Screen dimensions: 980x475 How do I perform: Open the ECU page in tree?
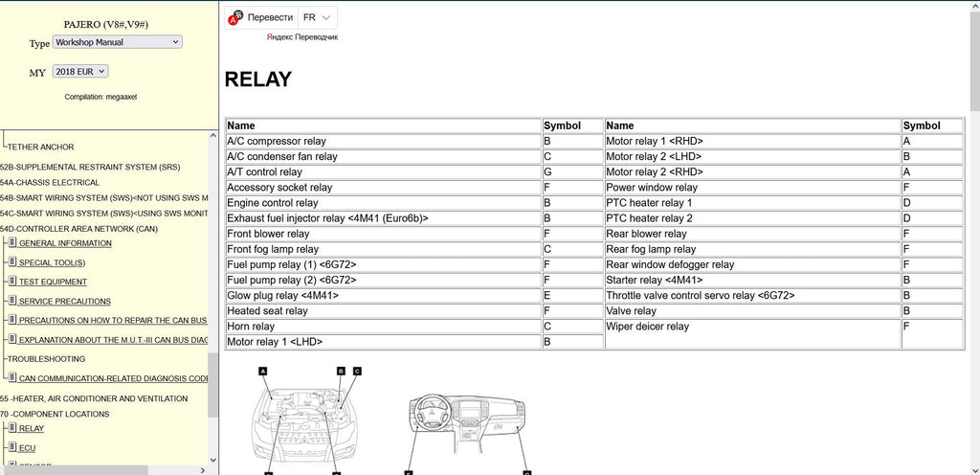click(x=27, y=448)
